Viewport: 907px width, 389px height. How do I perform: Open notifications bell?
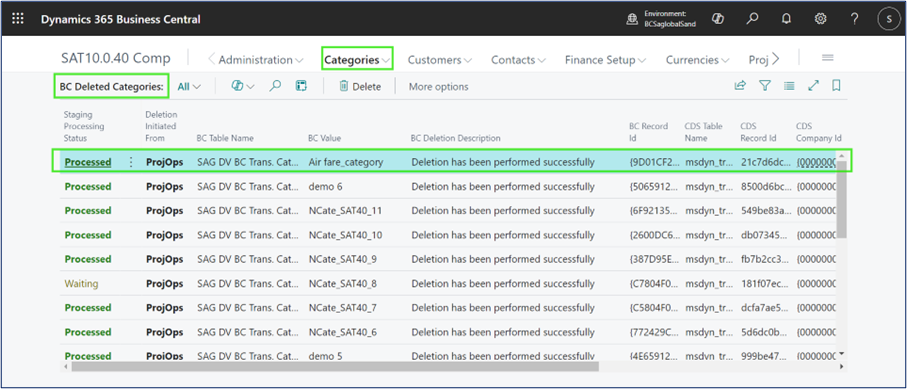(x=786, y=19)
